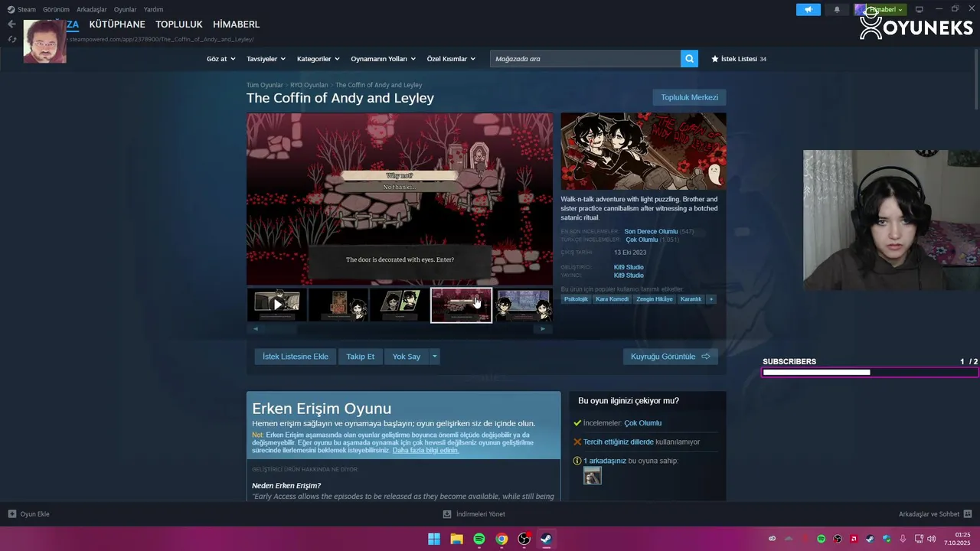Image resolution: width=980 pixels, height=551 pixels.
Task: Switch to Big Picture mode icon
Action: (x=920, y=9)
